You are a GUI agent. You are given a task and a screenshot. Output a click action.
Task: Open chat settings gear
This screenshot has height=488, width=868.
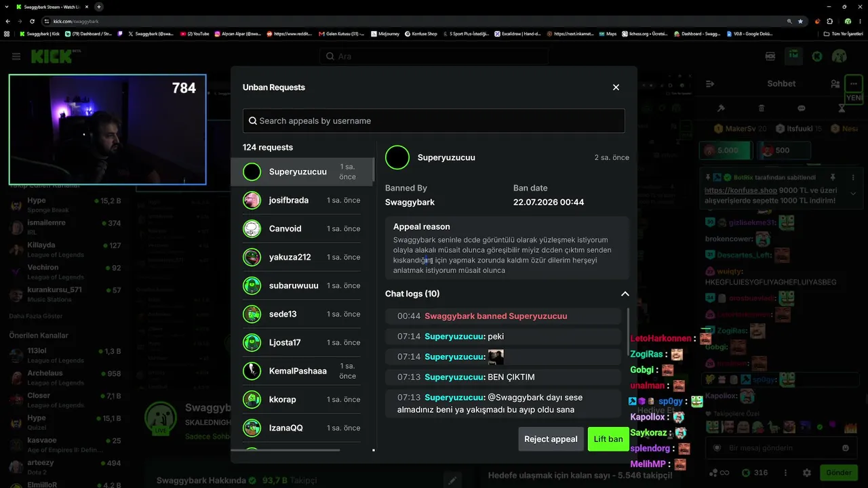coord(806,472)
